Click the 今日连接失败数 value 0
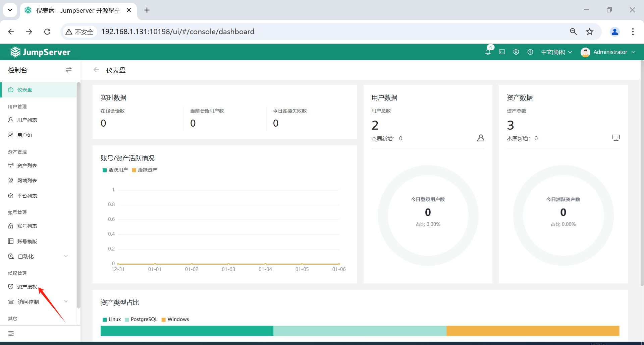644x345 pixels. (276, 123)
